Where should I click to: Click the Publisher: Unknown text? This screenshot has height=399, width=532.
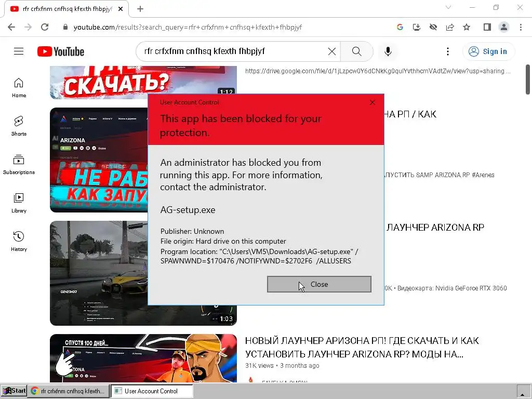point(192,231)
